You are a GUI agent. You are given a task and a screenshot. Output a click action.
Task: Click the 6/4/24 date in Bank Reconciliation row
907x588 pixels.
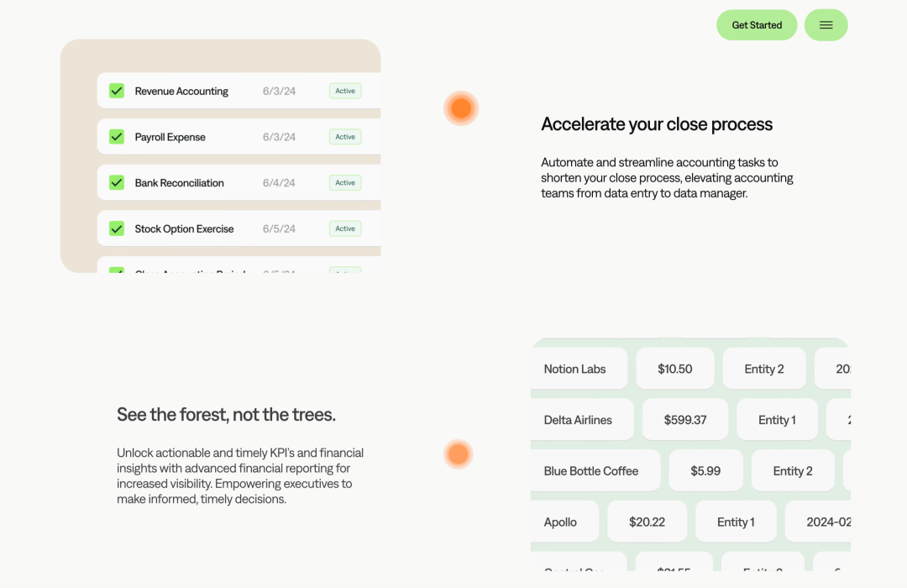(279, 183)
